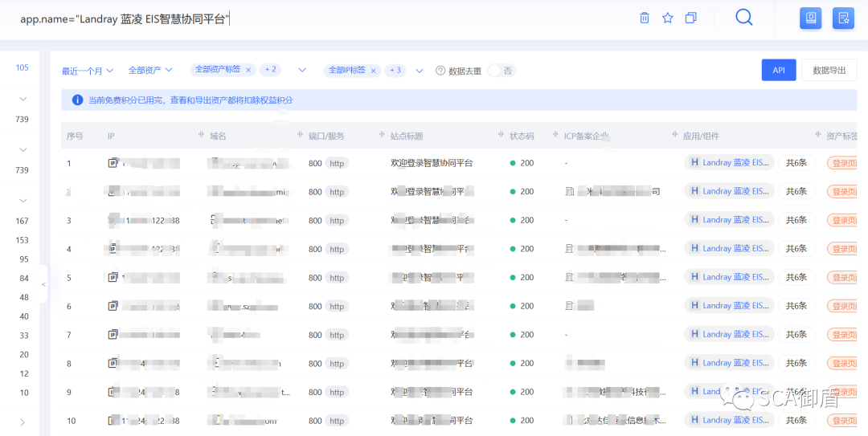Click the 105 count in sidebar
This screenshot has height=436, width=868.
pos(23,67)
